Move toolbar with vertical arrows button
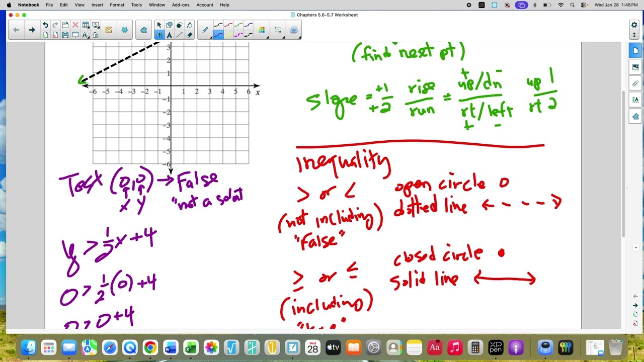Viewport: 644px width, 362px height. (634, 35)
